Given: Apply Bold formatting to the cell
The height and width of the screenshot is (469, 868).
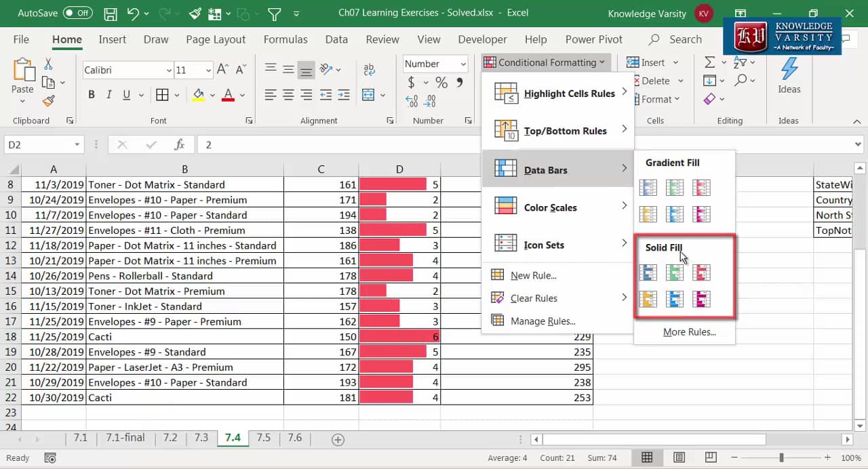Looking at the screenshot, I should point(92,95).
